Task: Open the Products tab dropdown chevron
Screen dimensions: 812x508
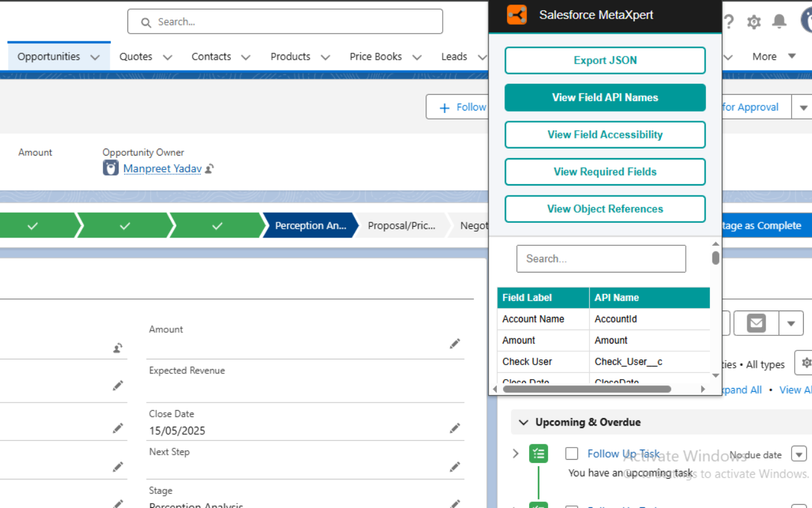Action: (x=325, y=57)
